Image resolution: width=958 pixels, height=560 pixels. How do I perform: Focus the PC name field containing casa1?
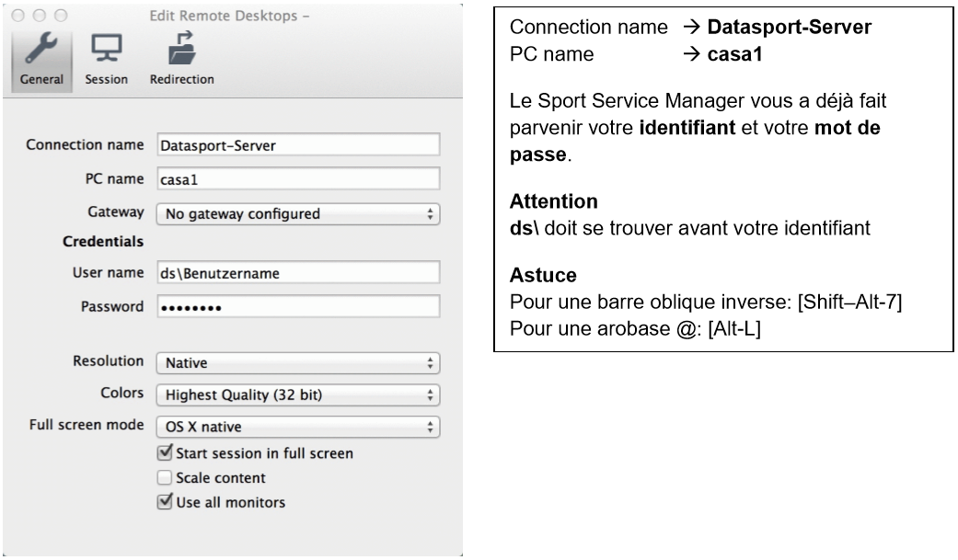(x=297, y=179)
